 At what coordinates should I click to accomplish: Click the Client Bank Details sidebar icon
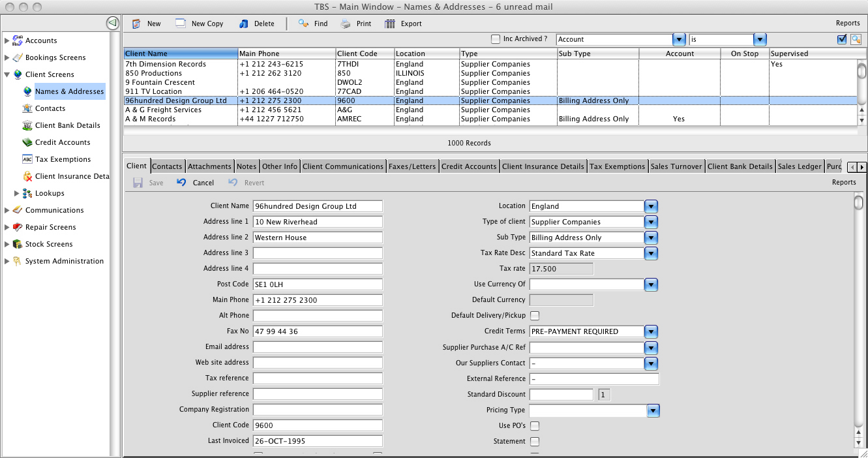(x=27, y=125)
